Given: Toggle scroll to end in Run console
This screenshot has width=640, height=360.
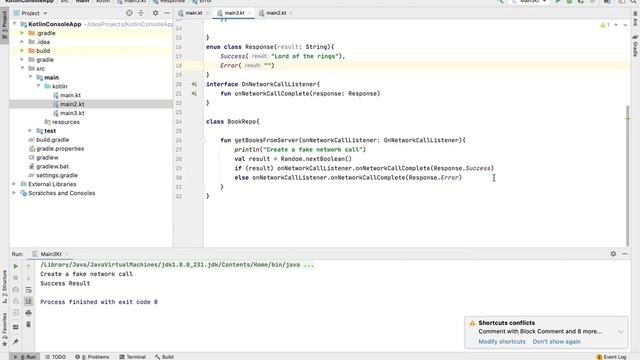Looking at the screenshot, I should (28, 301).
